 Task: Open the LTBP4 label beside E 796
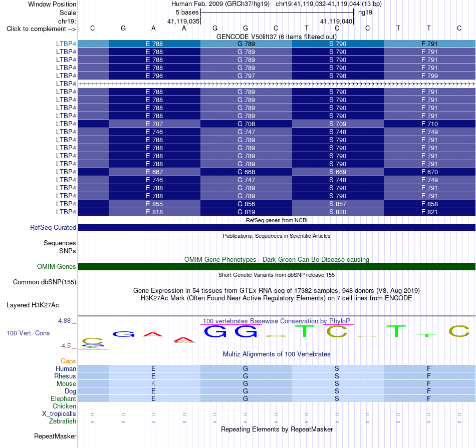(x=66, y=76)
